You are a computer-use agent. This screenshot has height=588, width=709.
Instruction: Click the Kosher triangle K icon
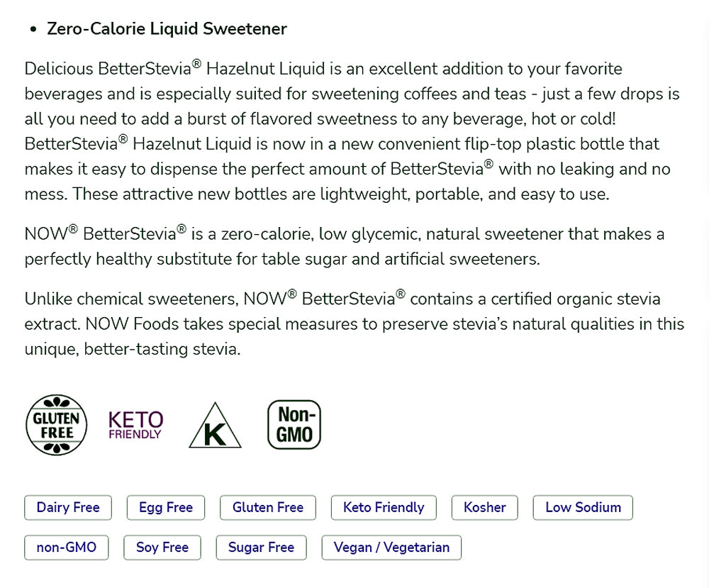tap(216, 426)
